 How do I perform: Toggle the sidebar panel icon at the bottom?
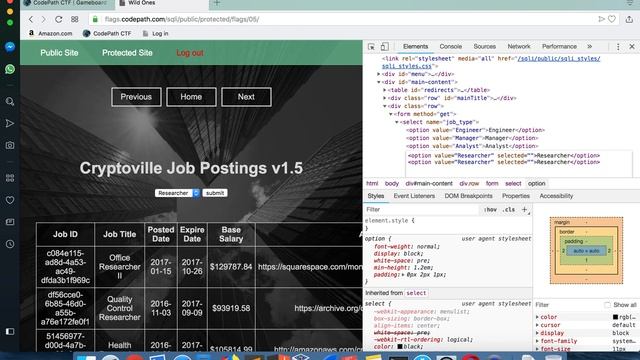click(10, 331)
